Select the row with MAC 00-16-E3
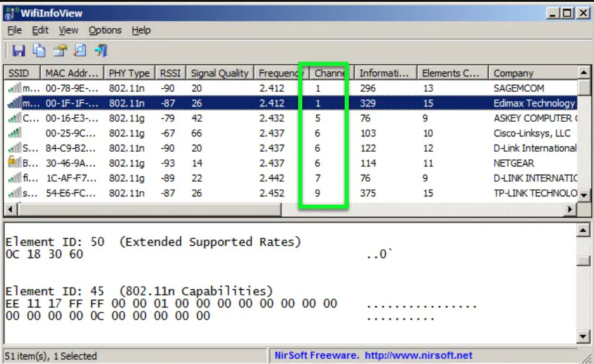Image resolution: width=594 pixels, height=364 pixels. click(x=291, y=118)
